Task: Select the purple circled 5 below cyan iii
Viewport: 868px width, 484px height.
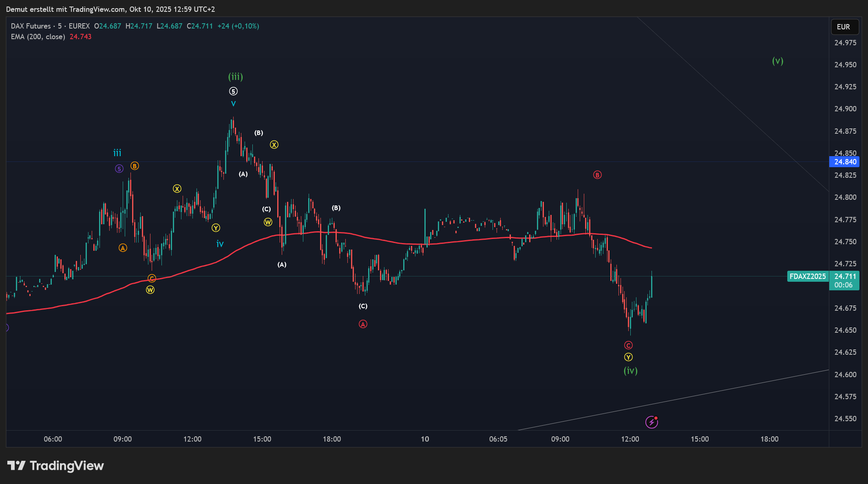Action: coord(119,169)
